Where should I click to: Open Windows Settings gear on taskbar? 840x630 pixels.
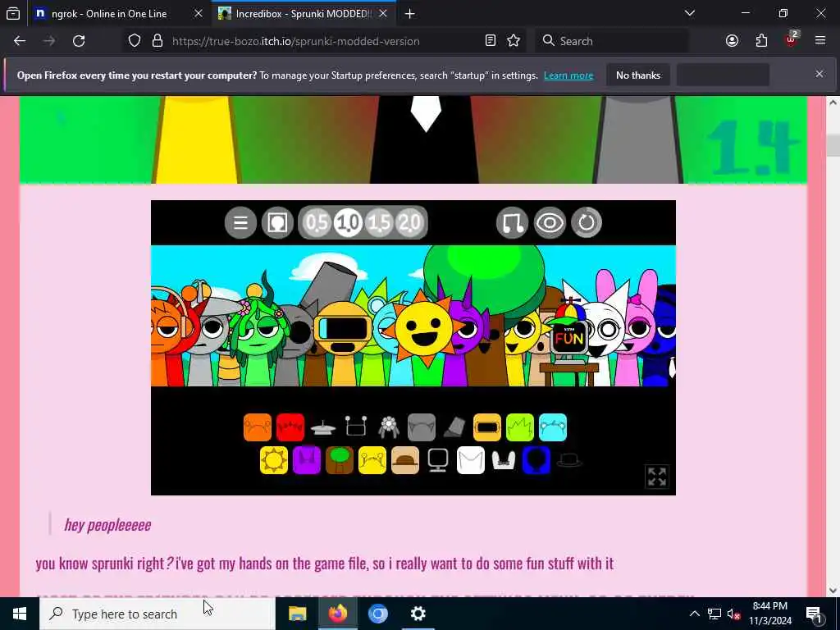click(418, 614)
